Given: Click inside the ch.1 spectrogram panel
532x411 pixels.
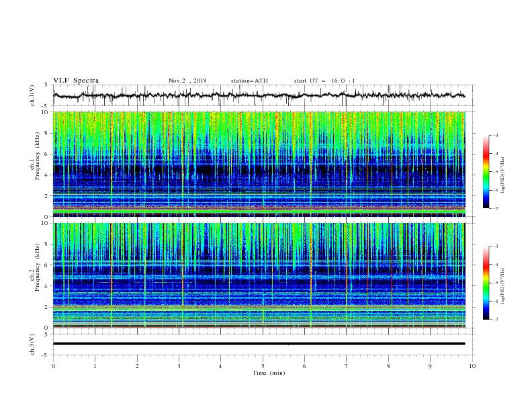Looking at the screenshot, I should [x=259, y=164].
